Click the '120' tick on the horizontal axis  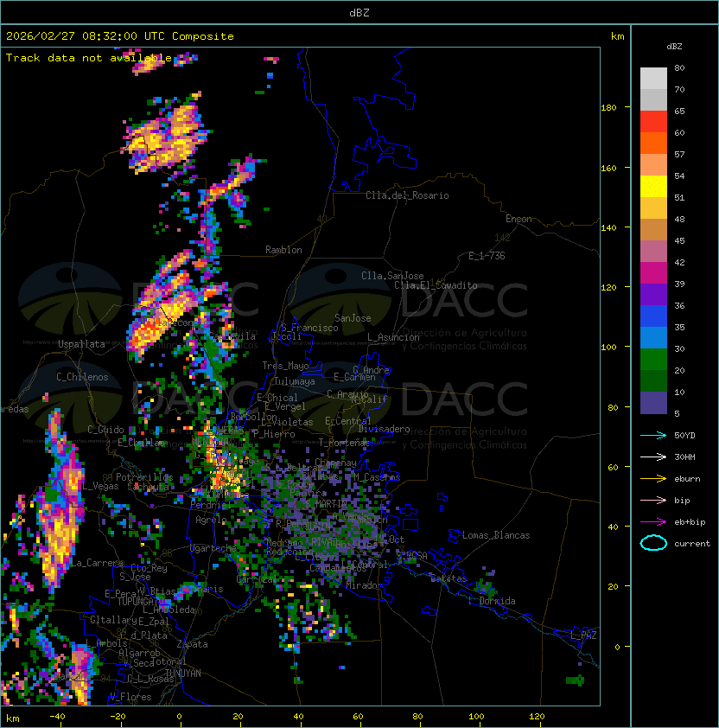click(537, 717)
